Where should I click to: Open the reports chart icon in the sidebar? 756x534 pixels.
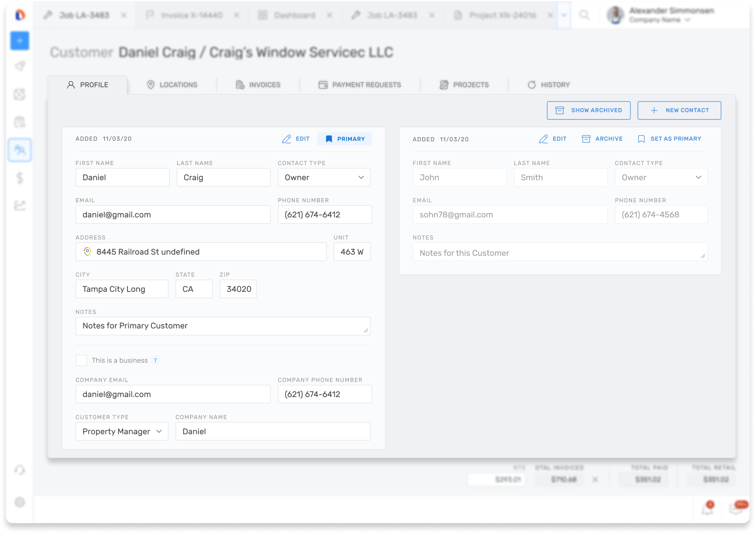pyautogui.click(x=20, y=205)
